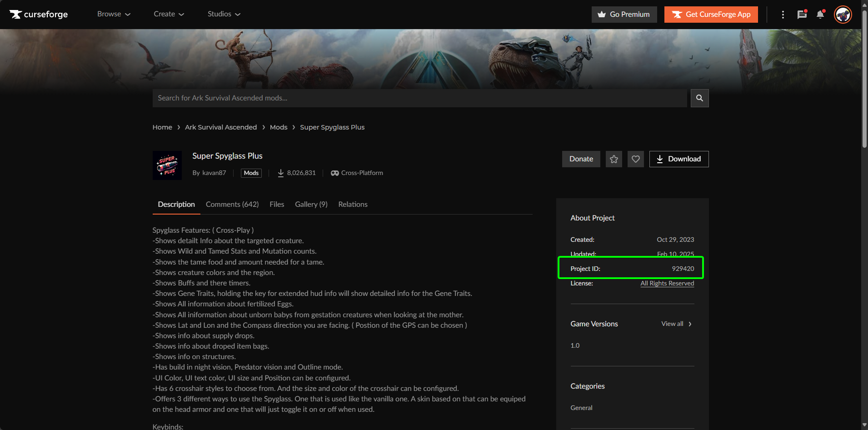Image resolution: width=868 pixels, height=430 pixels.
Task: Switch to Gallery (9) tab
Action: 311,205
